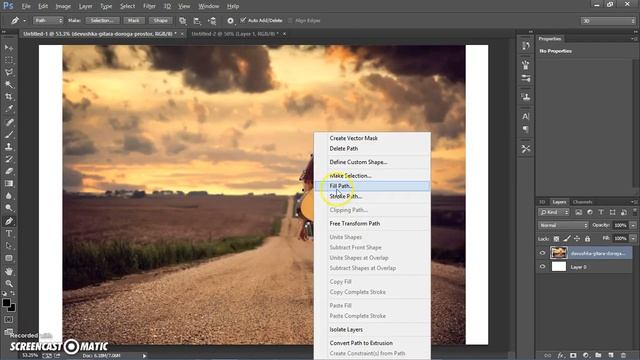
Task: Toggle Lock transparent pixels
Action: click(x=556, y=238)
